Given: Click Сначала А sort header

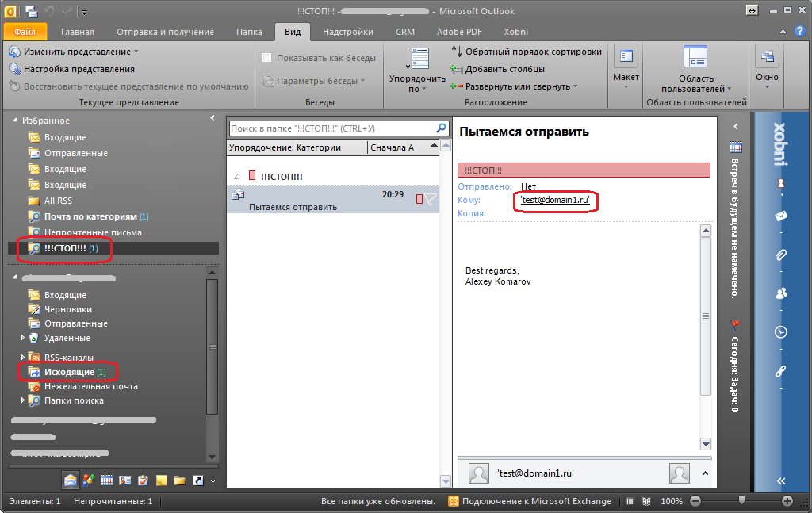Looking at the screenshot, I should pyautogui.click(x=403, y=147).
